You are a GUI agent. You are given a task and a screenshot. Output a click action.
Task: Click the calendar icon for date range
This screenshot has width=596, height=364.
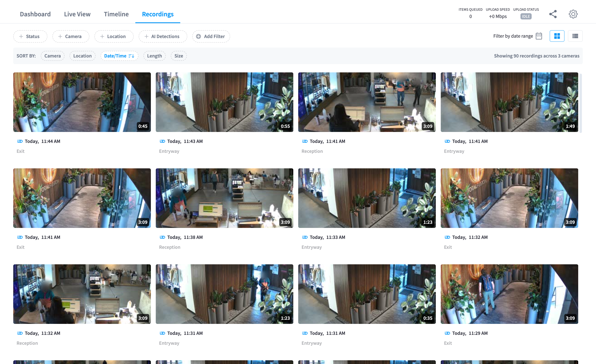539,36
